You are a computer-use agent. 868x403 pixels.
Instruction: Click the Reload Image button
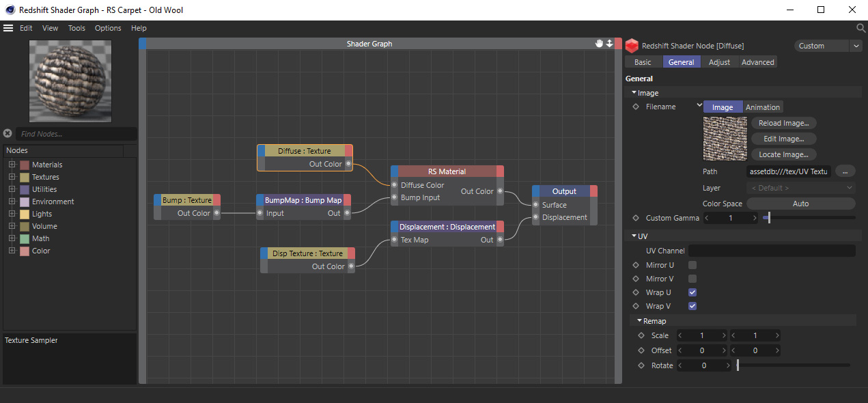[783, 123]
